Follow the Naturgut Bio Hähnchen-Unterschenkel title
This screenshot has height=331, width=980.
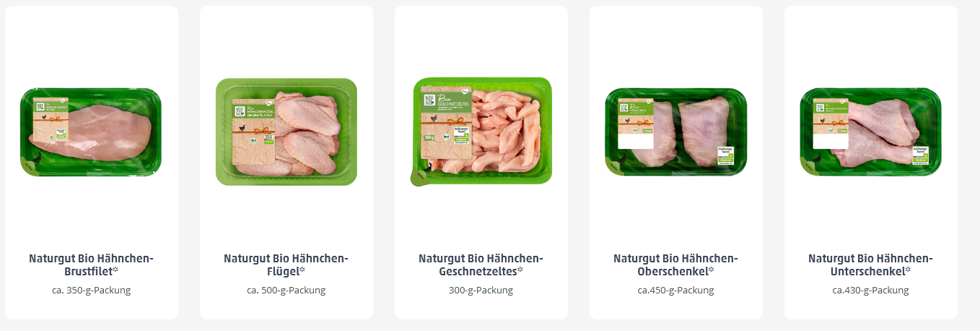coord(871,265)
